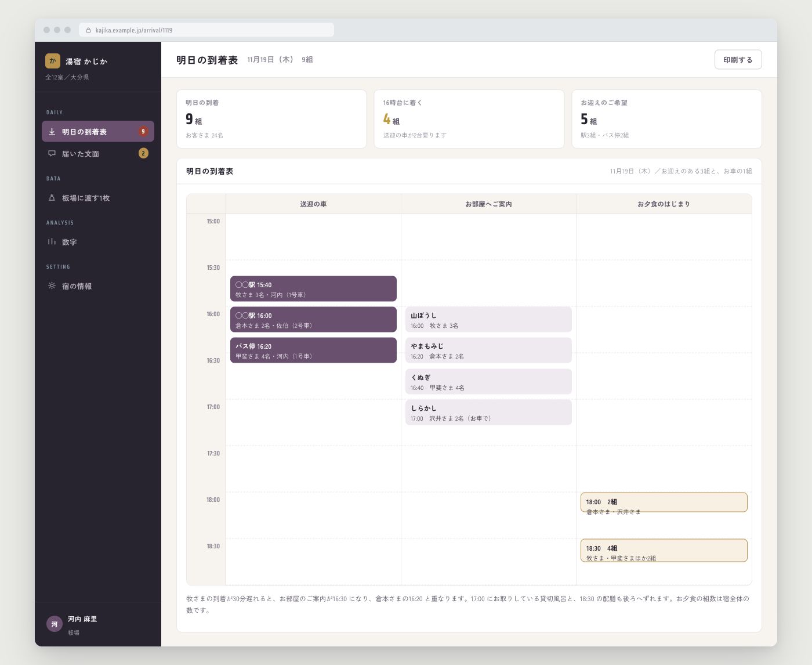This screenshot has width=812, height=665.
Task: Open 届いた文面 in the sidebar
Action: click(x=98, y=153)
